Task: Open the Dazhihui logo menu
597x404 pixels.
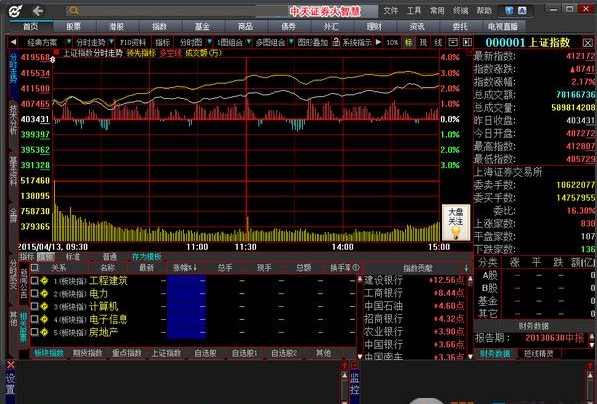Action: [16, 11]
